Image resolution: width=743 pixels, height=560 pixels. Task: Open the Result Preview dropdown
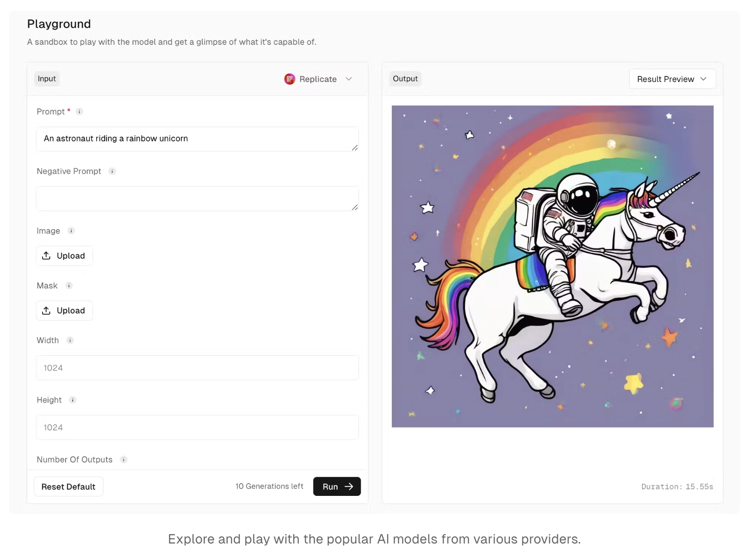point(672,79)
